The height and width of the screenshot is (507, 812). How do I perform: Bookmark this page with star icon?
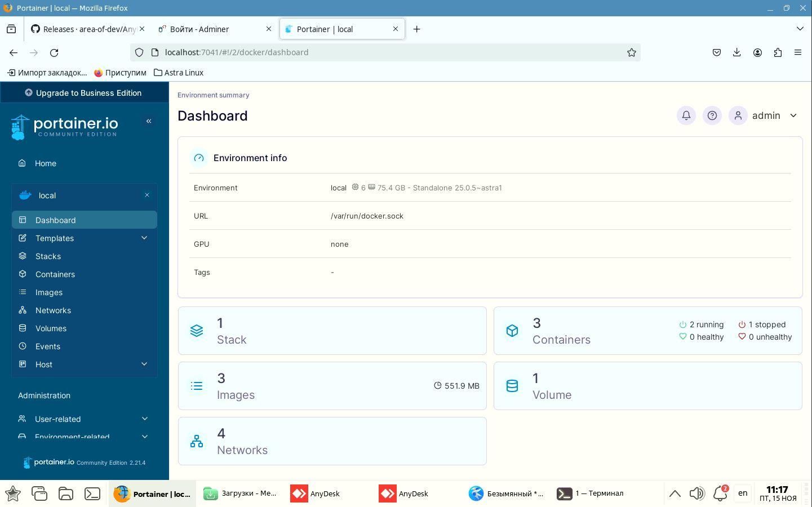tap(631, 52)
